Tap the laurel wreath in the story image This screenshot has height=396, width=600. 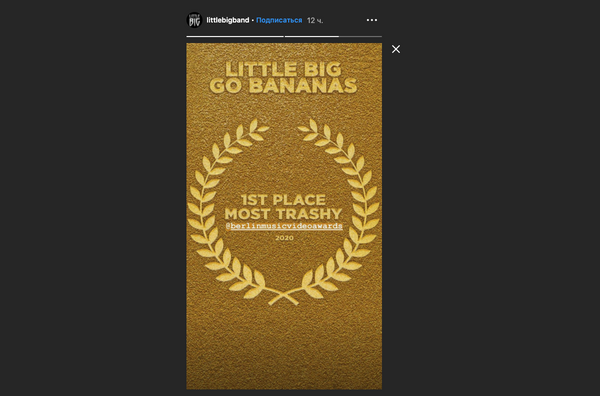[284, 212]
